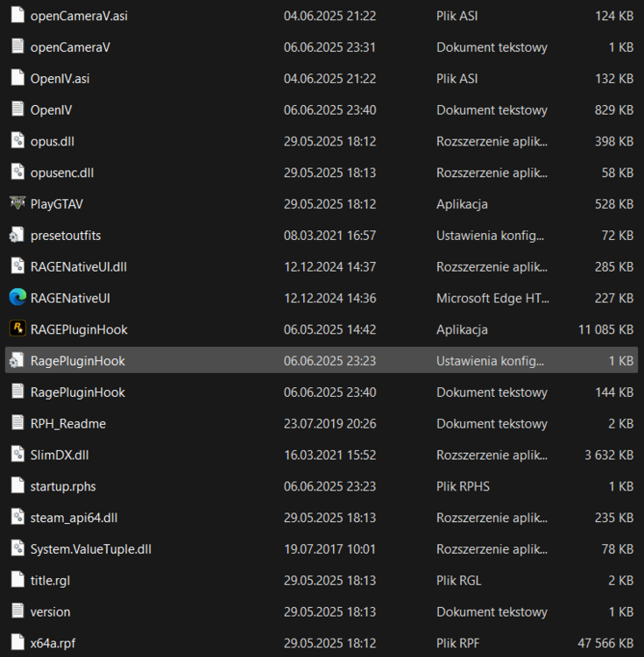Click date 06.05.2025 14:42
644x657 pixels.
point(329,329)
